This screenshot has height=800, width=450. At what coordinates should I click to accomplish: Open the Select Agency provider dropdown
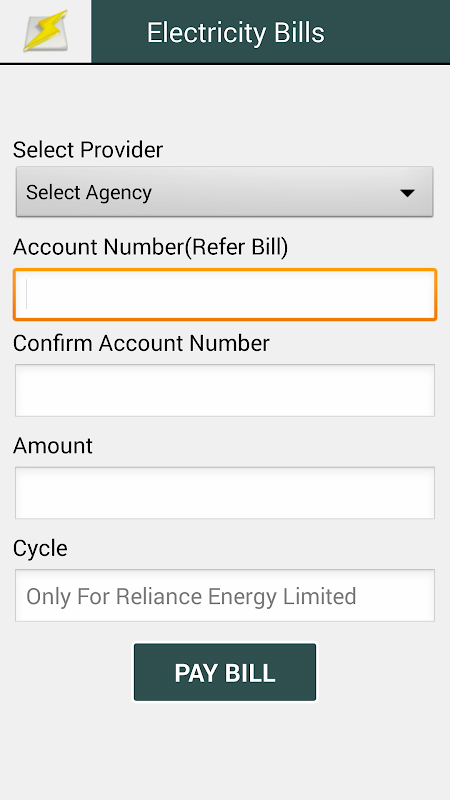click(x=224, y=192)
